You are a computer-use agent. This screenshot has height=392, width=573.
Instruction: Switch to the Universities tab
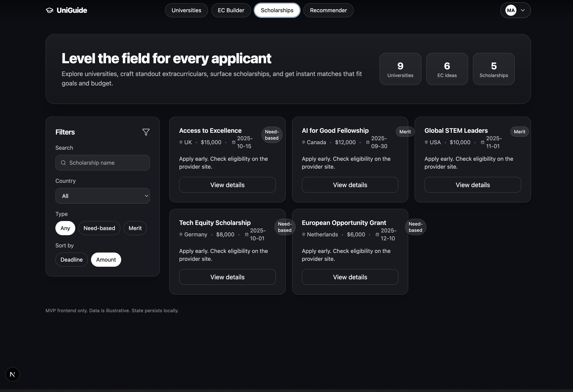(x=186, y=10)
